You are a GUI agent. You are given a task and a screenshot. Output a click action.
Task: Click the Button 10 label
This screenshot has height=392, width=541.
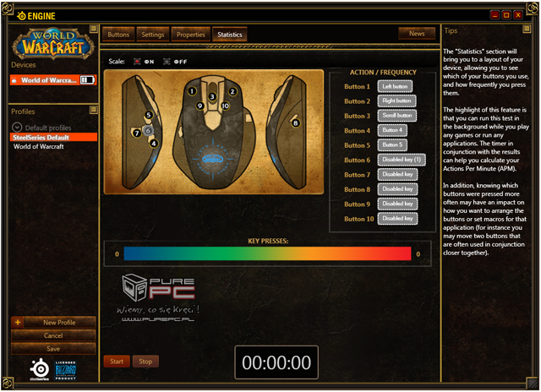coord(358,219)
